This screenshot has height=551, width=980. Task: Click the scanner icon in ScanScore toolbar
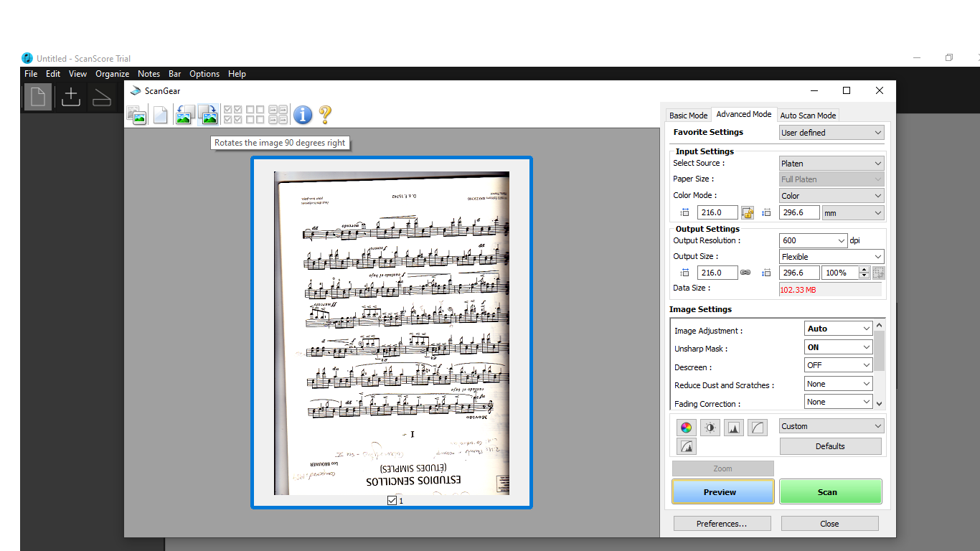coord(102,97)
